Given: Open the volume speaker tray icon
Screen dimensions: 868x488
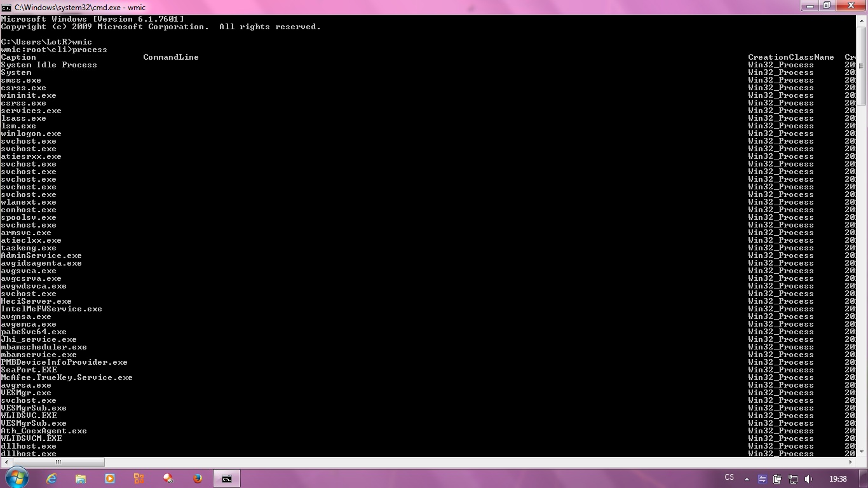Looking at the screenshot, I should coord(808,479).
